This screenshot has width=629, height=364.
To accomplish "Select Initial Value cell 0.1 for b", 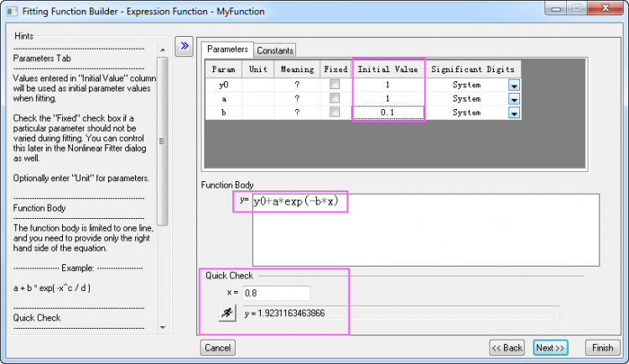I will [x=388, y=112].
